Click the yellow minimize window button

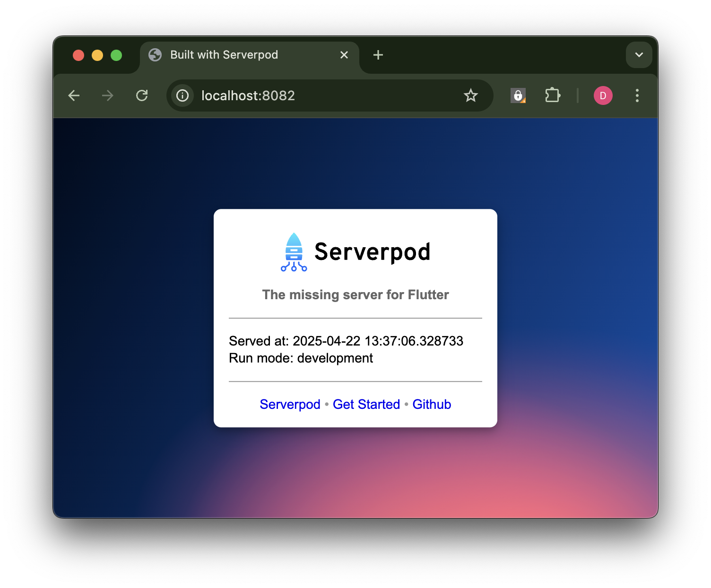(x=97, y=55)
